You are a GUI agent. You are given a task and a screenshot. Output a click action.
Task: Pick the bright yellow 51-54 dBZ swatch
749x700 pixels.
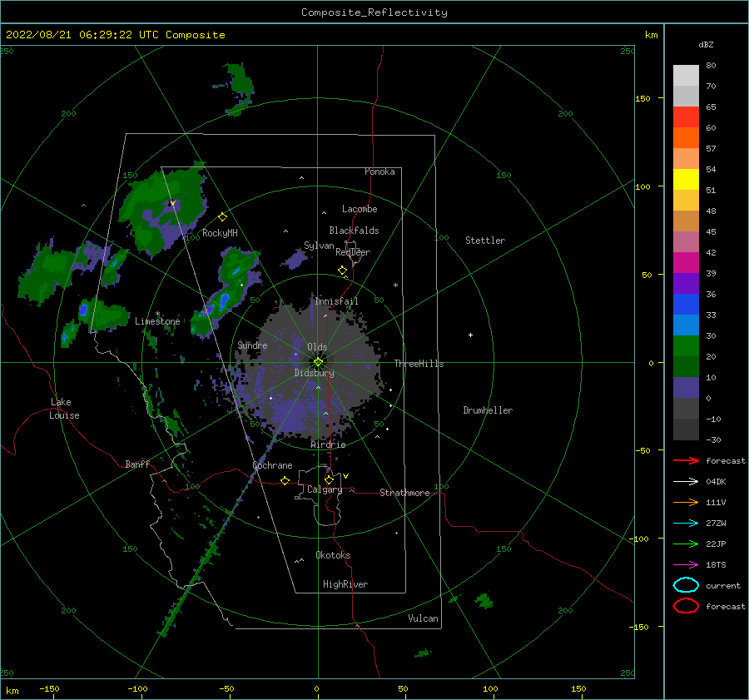click(x=686, y=180)
